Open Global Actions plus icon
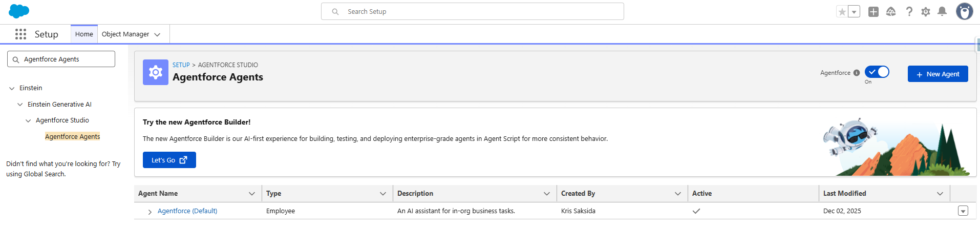 tap(874, 11)
